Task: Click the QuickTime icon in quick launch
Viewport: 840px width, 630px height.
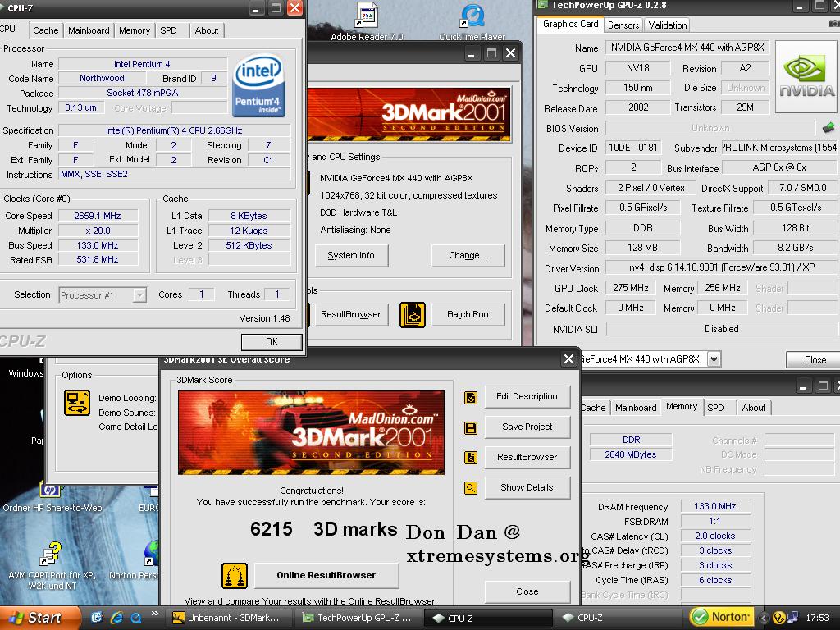Action: click(136, 618)
